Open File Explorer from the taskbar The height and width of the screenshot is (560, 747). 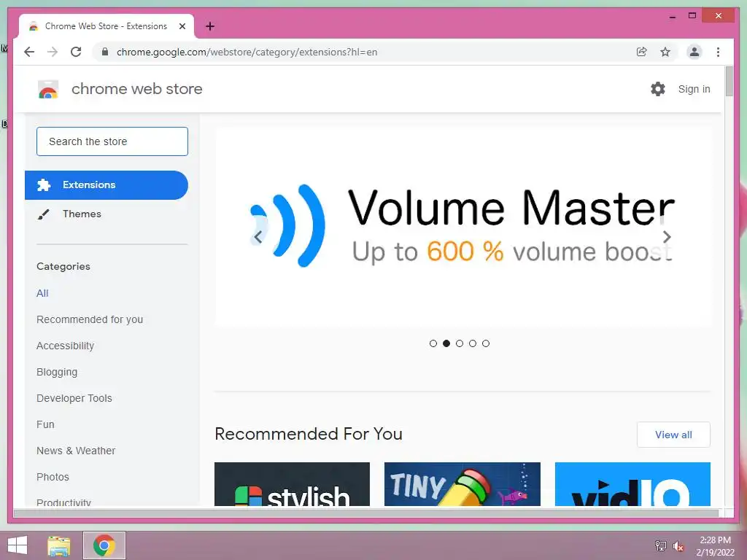click(59, 545)
